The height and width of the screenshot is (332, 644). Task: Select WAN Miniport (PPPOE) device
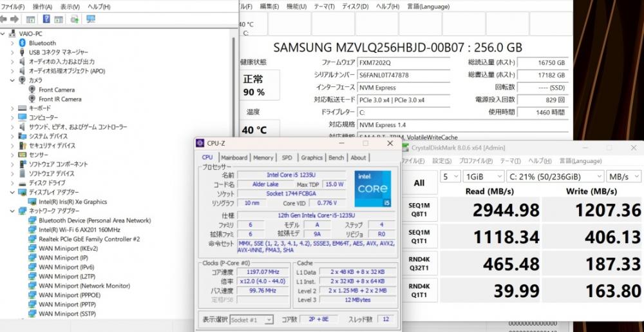click(x=70, y=295)
